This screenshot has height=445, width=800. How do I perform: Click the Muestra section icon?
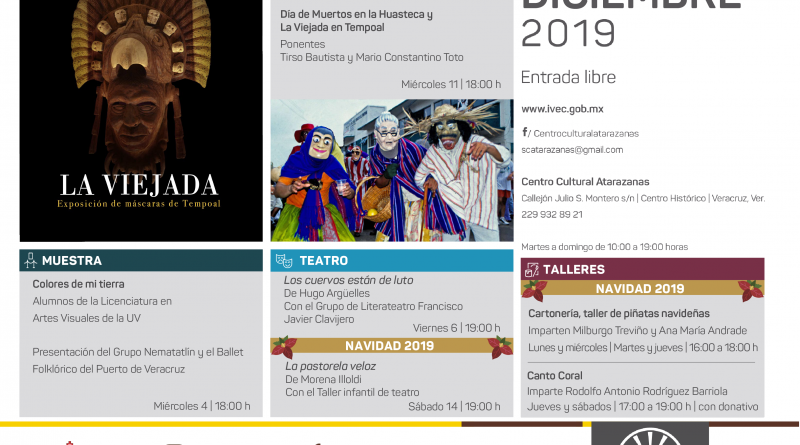point(31,260)
